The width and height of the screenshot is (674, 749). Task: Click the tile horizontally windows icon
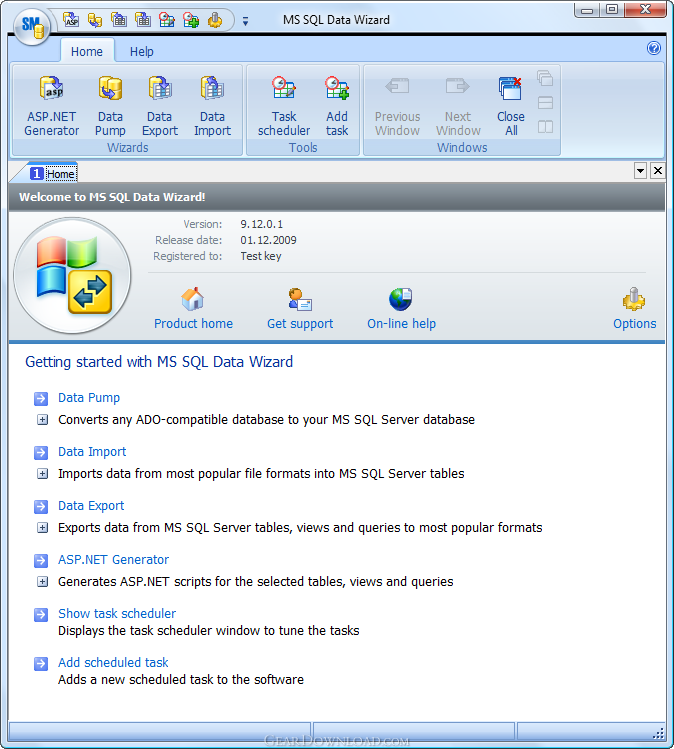tap(545, 103)
